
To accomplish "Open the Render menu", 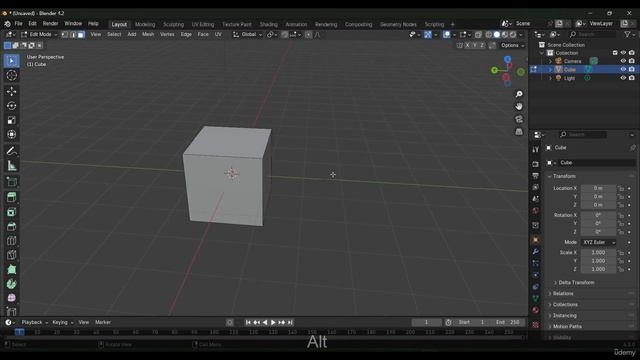I will click(50, 24).
